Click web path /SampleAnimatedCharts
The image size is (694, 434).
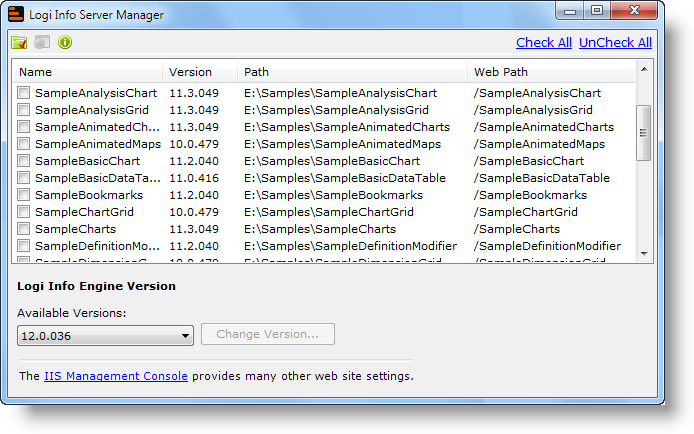tap(544, 127)
